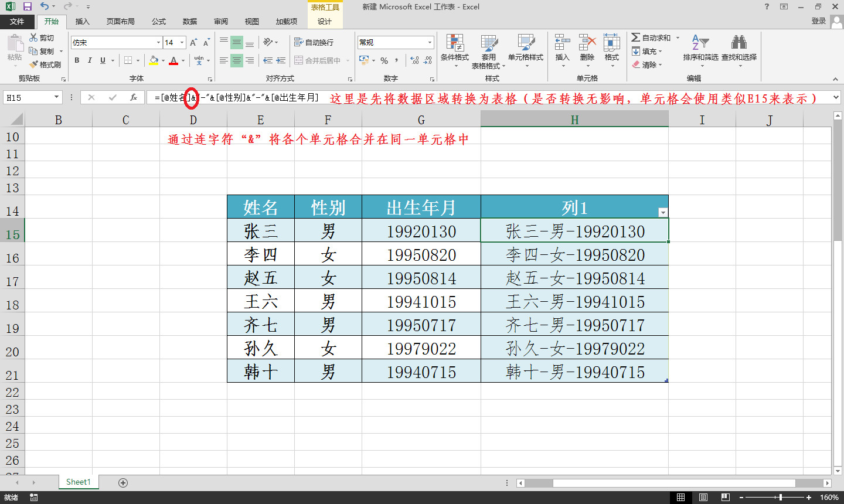Image resolution: width=844 pixels, height=504 pixels.
Task: Toggle Wrap Text (自动换行)
Action: pos(314,42)
